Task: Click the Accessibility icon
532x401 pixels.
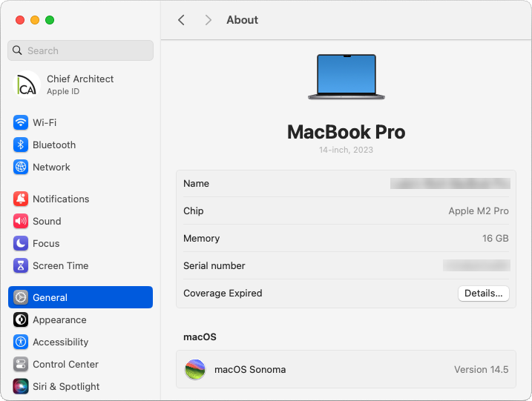Action: 21,342
